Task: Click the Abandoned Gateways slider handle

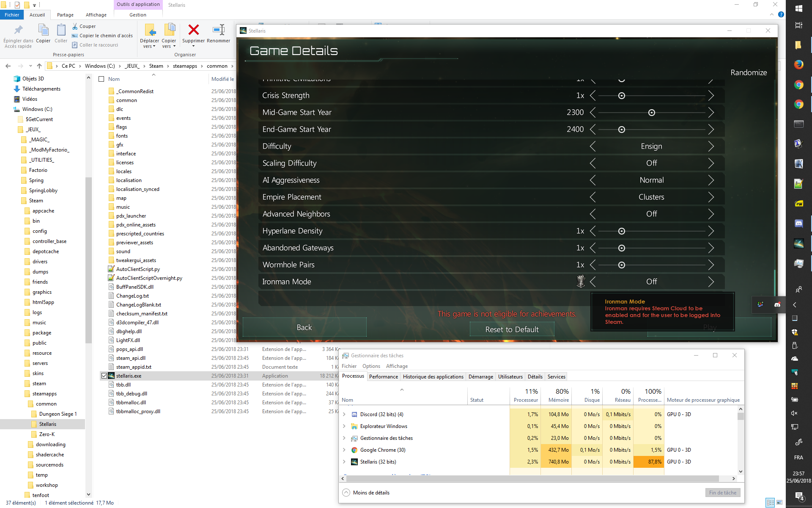Action: tap(621, 248)
